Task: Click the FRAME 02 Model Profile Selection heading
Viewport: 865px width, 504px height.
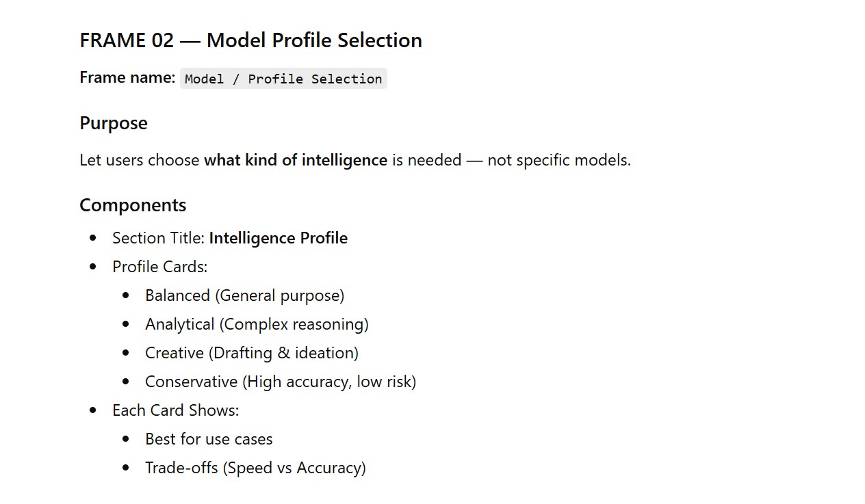Action: click(250, 40)
